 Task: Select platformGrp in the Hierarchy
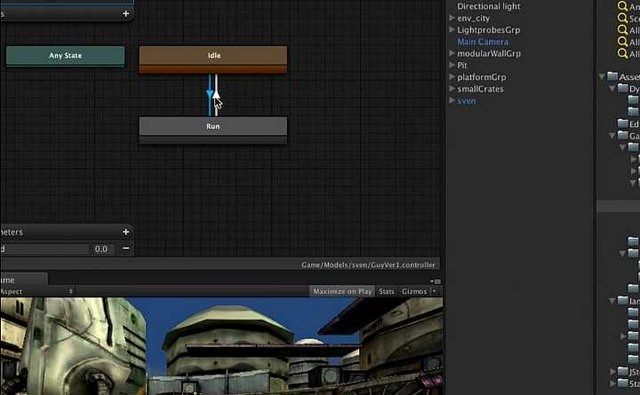tap(481, 77)
